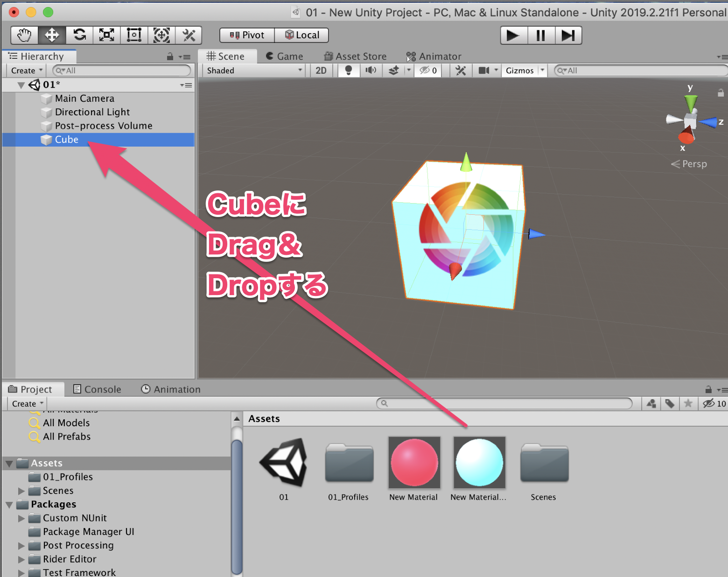This screenshot has width=728, height=577.
Task: Open the Asset Store tab
Action: tap(355, 56)
